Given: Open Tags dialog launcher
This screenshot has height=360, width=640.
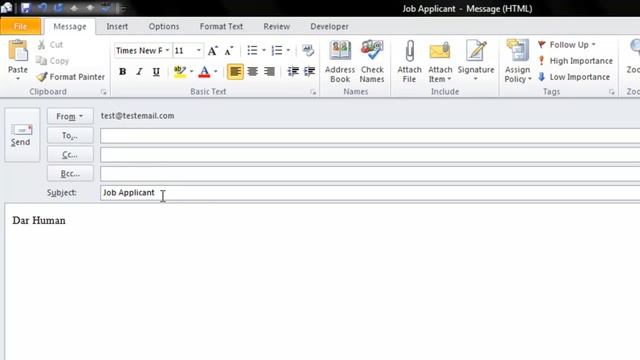Looking at the screenshot, I should point(611,92).
